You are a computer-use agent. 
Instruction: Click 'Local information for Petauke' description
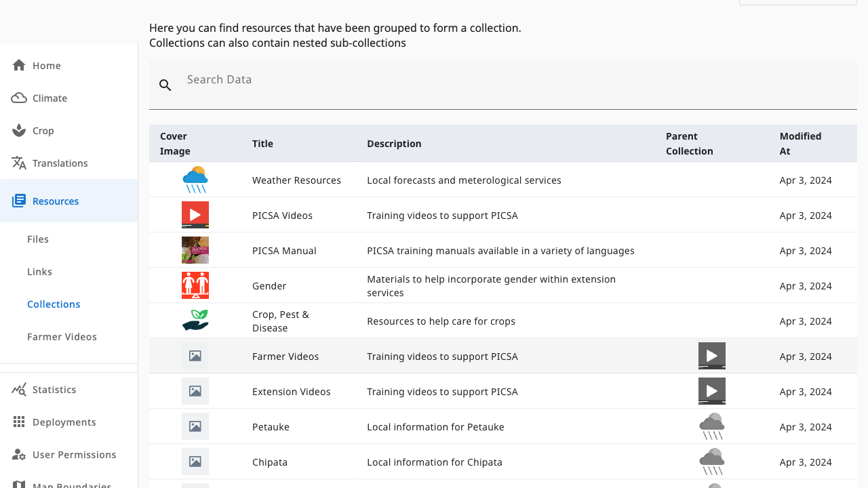[x=435, y=426]
